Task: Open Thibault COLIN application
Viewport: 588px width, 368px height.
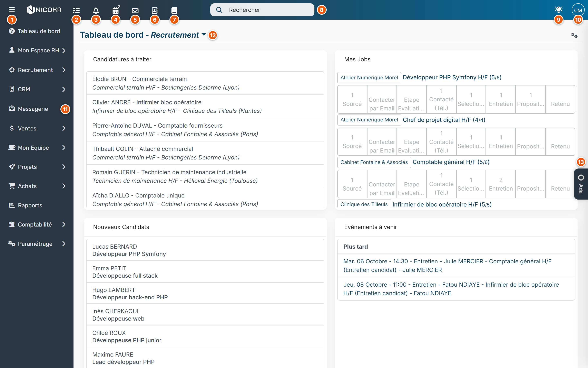Action: (x=205, y=153)
